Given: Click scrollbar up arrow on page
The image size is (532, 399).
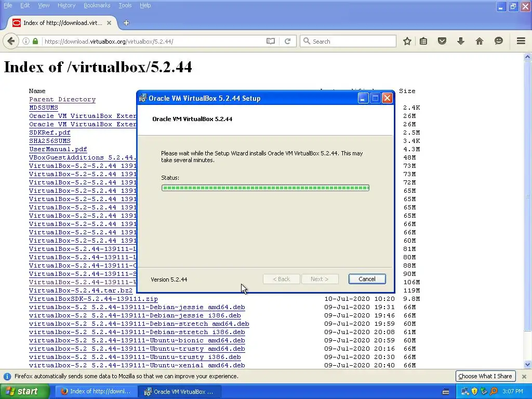Looking at the screenshot, I should pos(528,57).
